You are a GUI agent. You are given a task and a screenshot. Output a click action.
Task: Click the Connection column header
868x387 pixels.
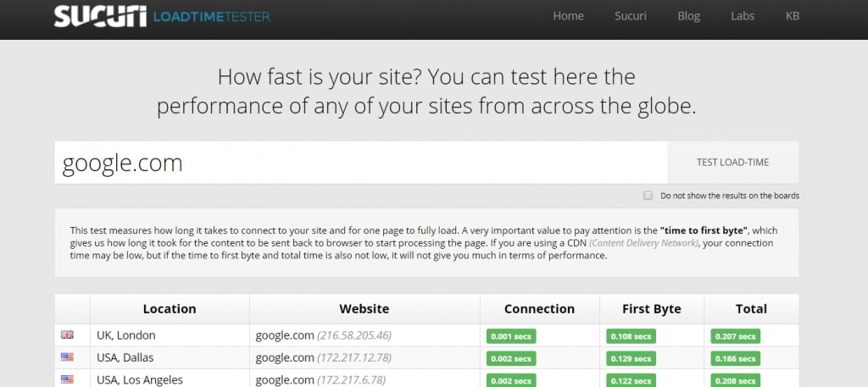point(539,308)
